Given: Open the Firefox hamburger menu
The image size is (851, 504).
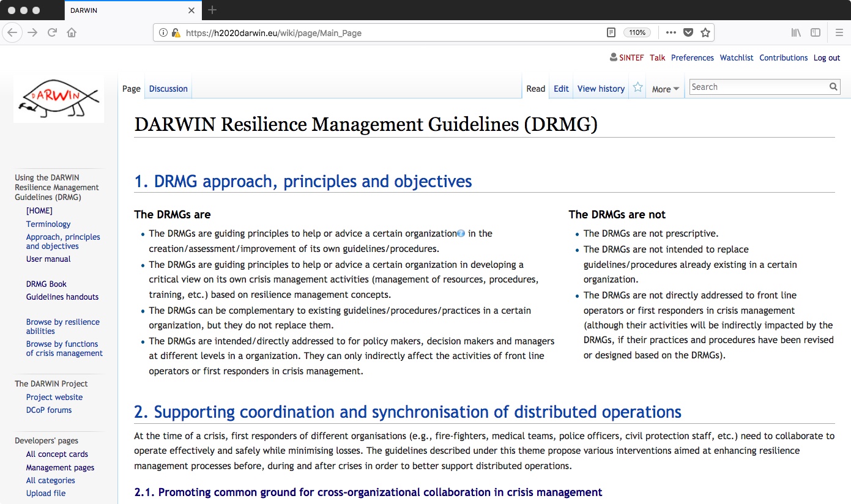Looking at the screenshot, I should (839, 33).
